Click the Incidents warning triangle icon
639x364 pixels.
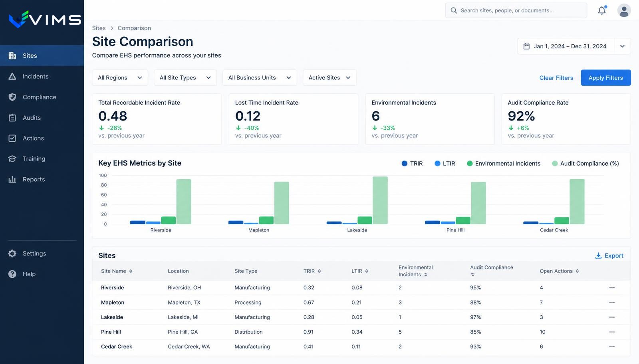[12, 76]
